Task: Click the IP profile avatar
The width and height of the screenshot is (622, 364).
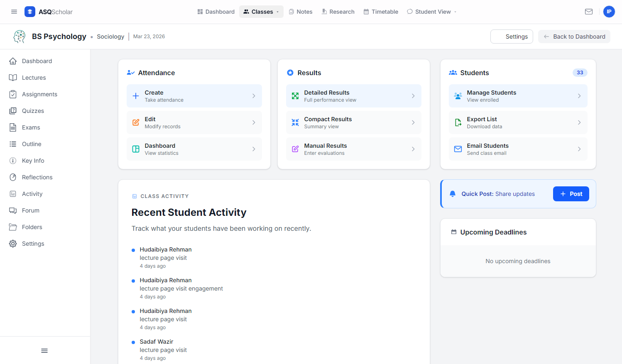Action: tap(609, 12)
